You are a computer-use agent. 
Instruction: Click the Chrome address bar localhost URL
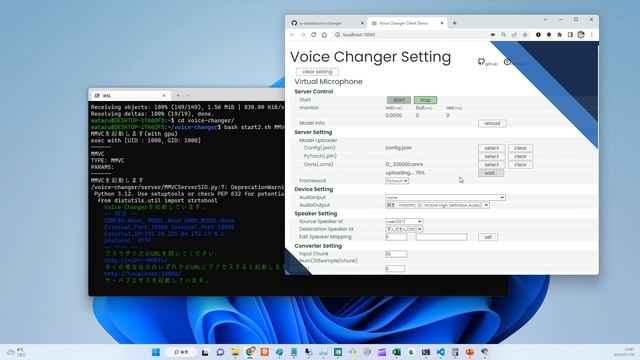coord(359,35)
